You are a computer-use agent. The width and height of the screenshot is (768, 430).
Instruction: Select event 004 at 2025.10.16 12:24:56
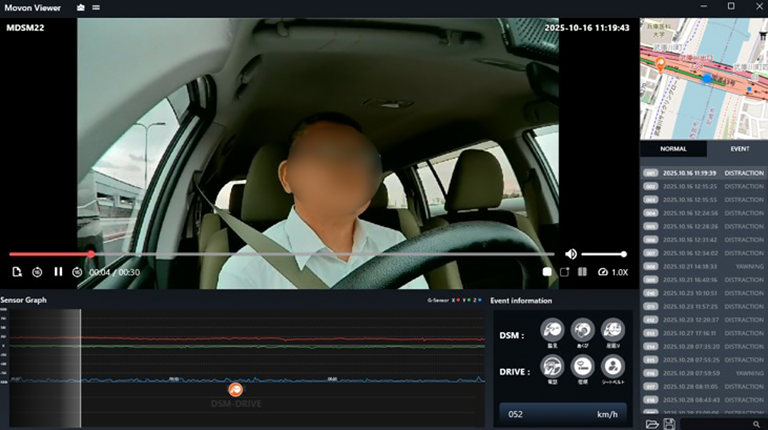coord(704,213)
